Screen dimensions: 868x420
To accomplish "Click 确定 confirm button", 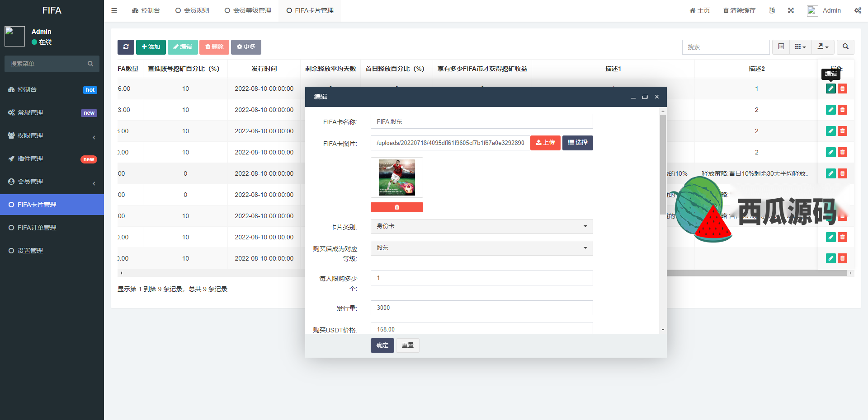I will (x=382, y=345).
